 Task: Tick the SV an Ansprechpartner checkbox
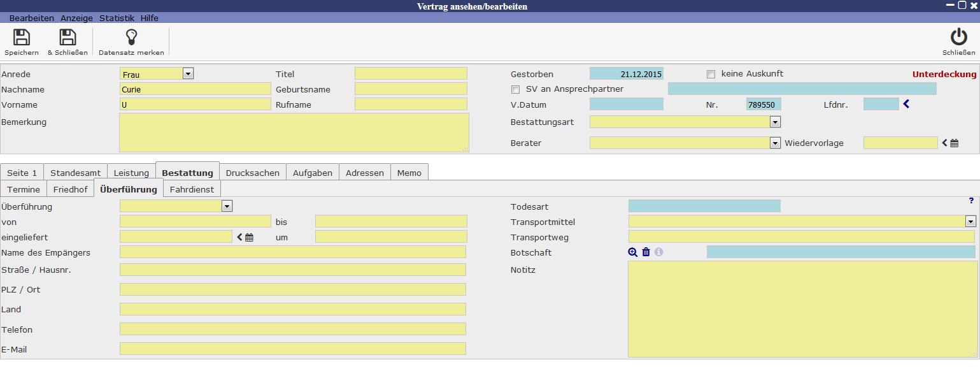click(516, 89)
